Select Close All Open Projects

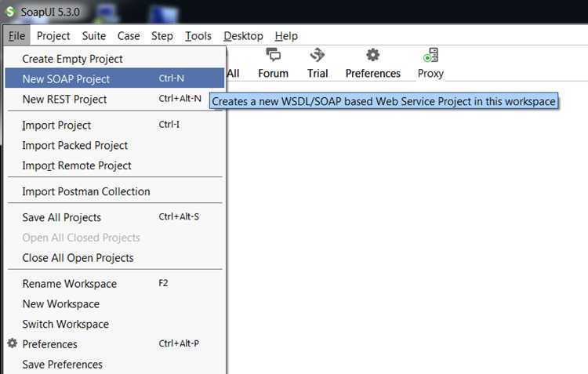click(114, 258)
